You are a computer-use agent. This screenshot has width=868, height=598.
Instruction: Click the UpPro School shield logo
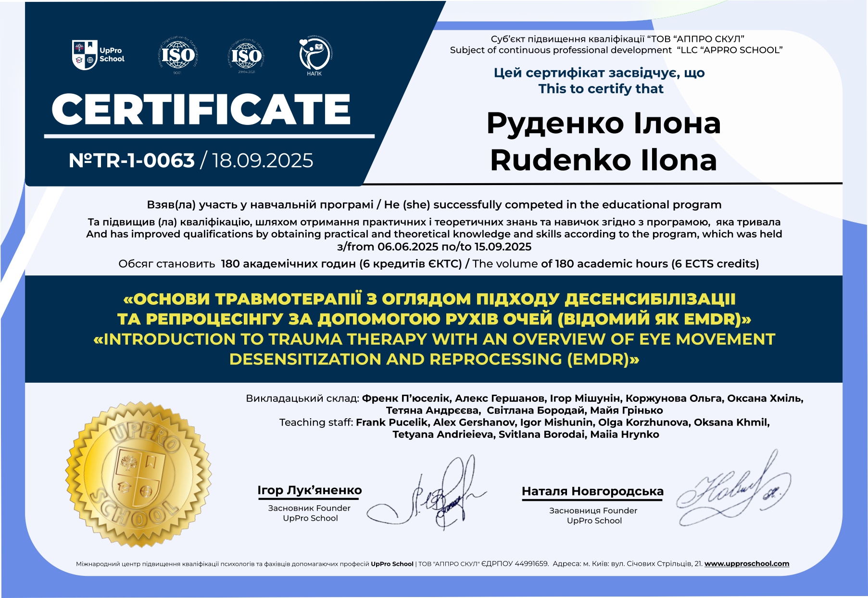click(x=85, y=55)
